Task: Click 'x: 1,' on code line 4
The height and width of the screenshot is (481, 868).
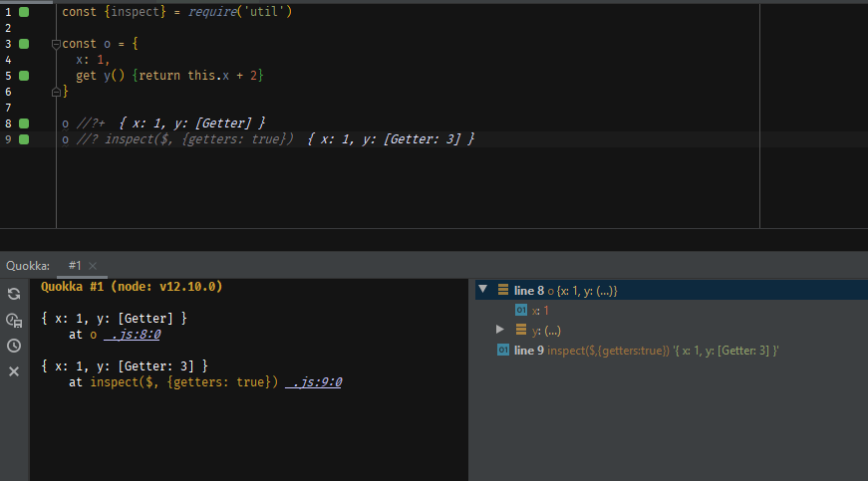Action: [x=93, y=60]
